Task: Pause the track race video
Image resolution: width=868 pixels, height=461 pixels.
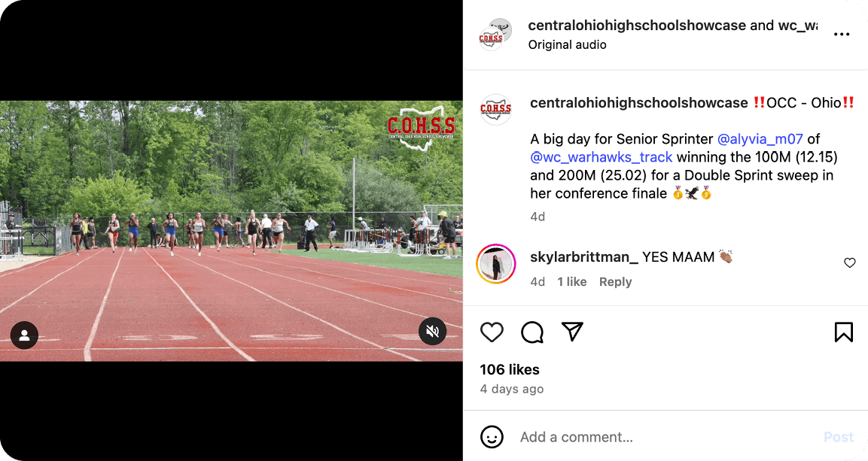Action: coord(231,230)
